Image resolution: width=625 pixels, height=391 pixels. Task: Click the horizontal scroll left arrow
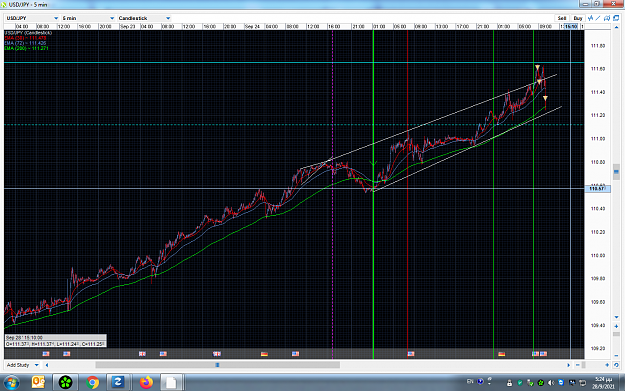pyautogui.click(x=47, y=365)
